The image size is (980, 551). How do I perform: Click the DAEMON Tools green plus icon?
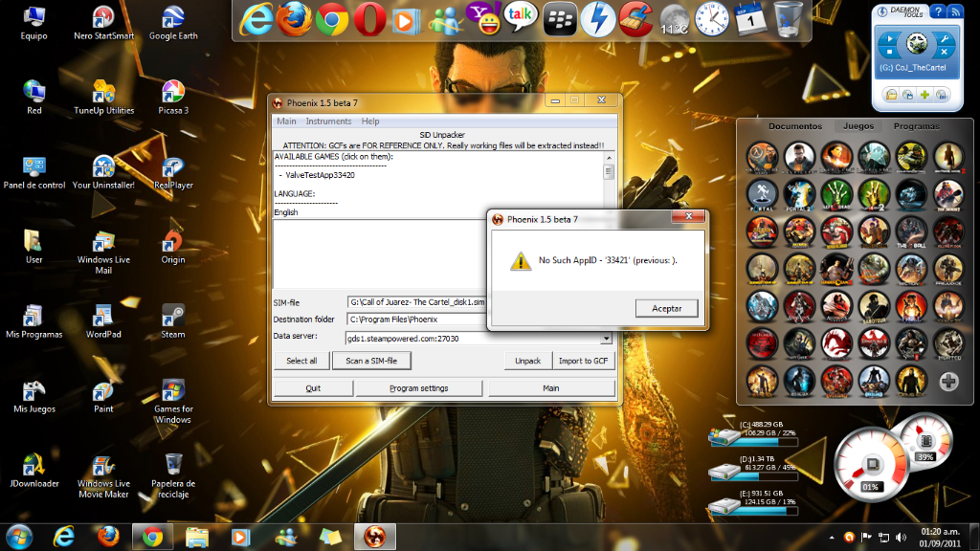924,95
